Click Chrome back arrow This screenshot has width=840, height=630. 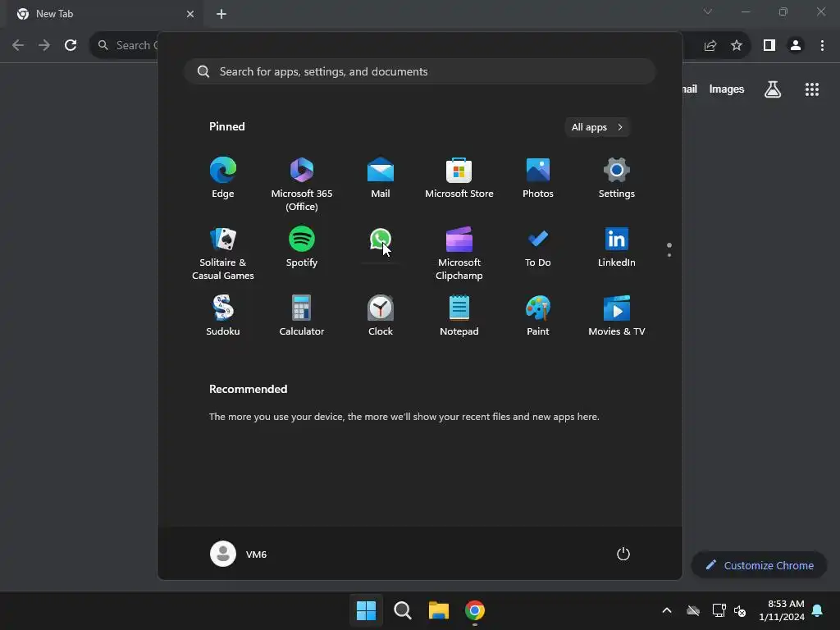(18, 46)
